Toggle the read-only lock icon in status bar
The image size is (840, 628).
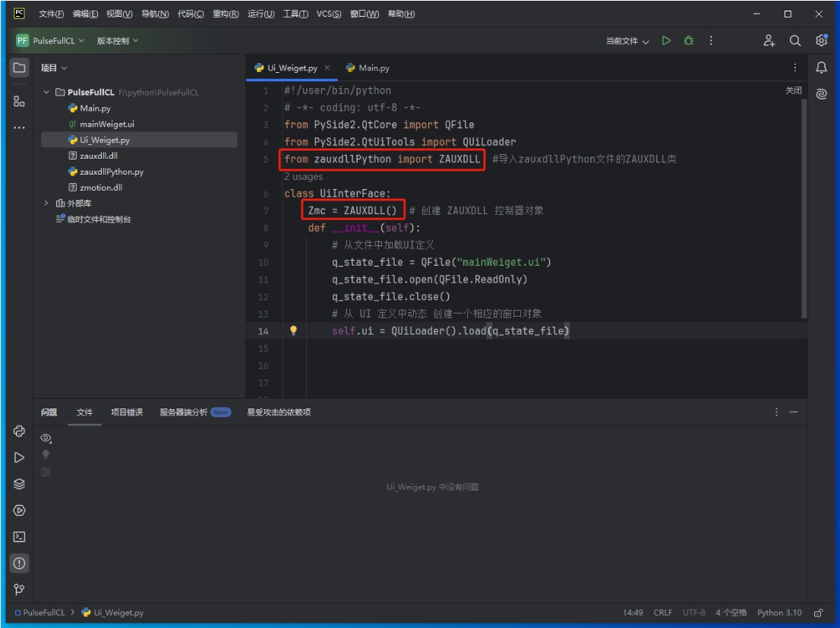click(x=819, y=613)
